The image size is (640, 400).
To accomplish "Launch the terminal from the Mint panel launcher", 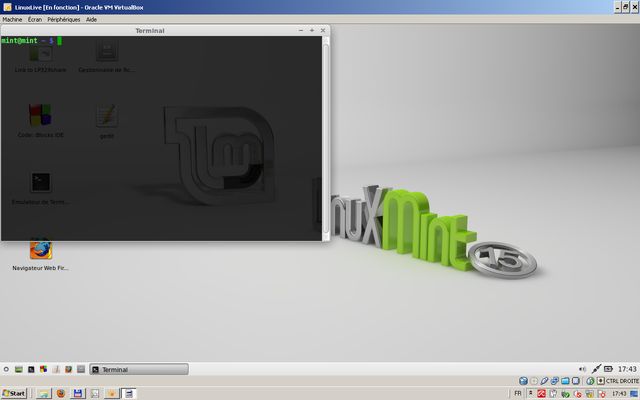I will 31,369.
